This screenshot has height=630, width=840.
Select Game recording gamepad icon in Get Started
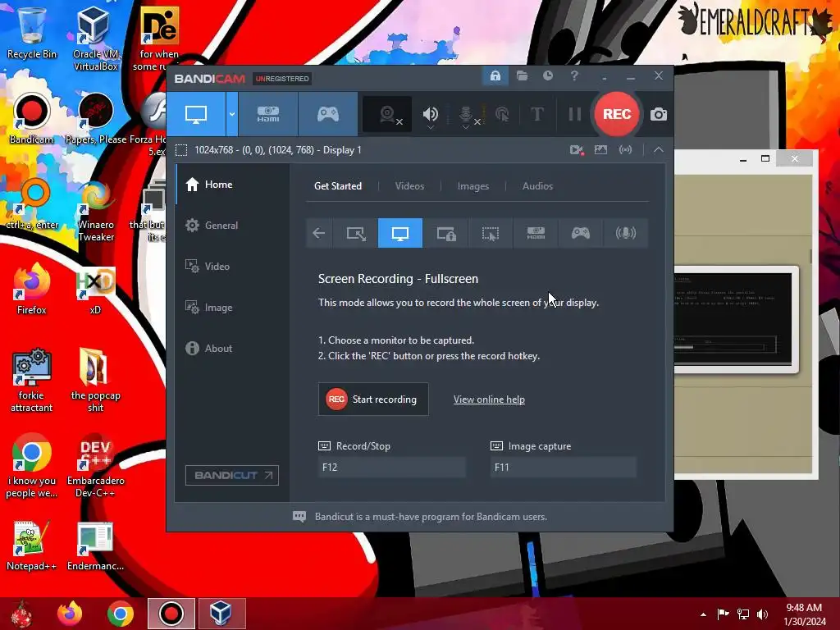pos(580,233)
